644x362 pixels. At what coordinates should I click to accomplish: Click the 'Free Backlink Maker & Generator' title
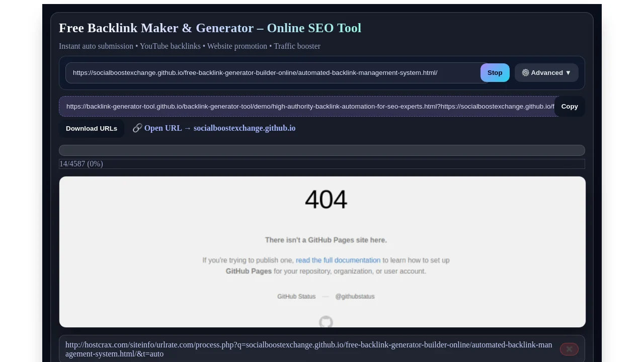pos(210,28)
